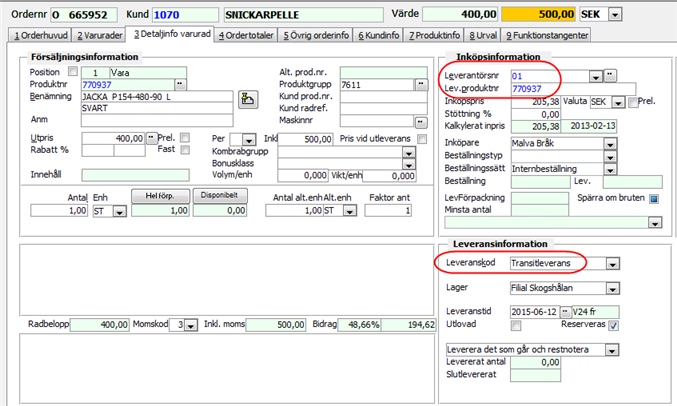Click the Utpris 400,00 field
Screen dimensions: 677x406
pos(114,138)
